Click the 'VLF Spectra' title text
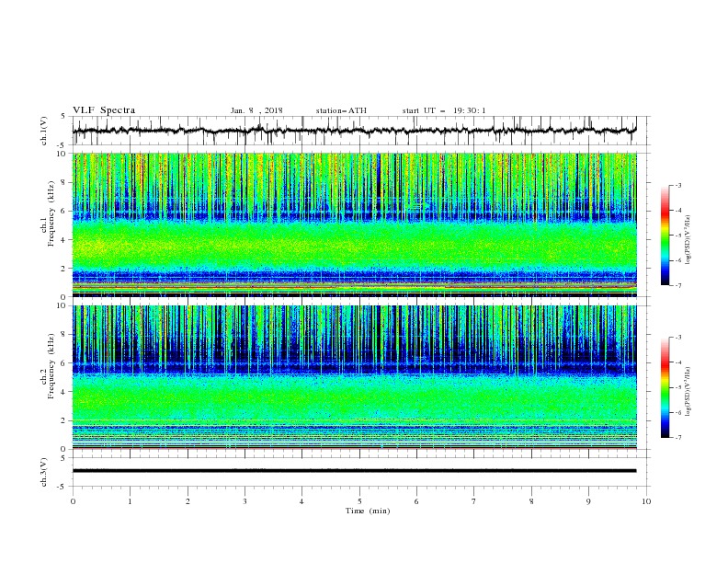The width and height of the screenshot is (728, 563). [x=104, y=110]
